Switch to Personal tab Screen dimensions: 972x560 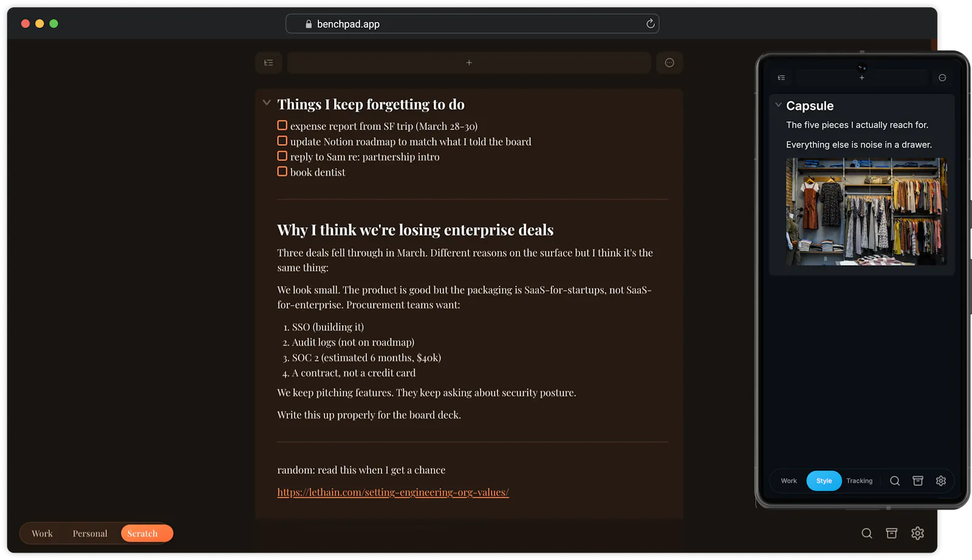(90, 533)
